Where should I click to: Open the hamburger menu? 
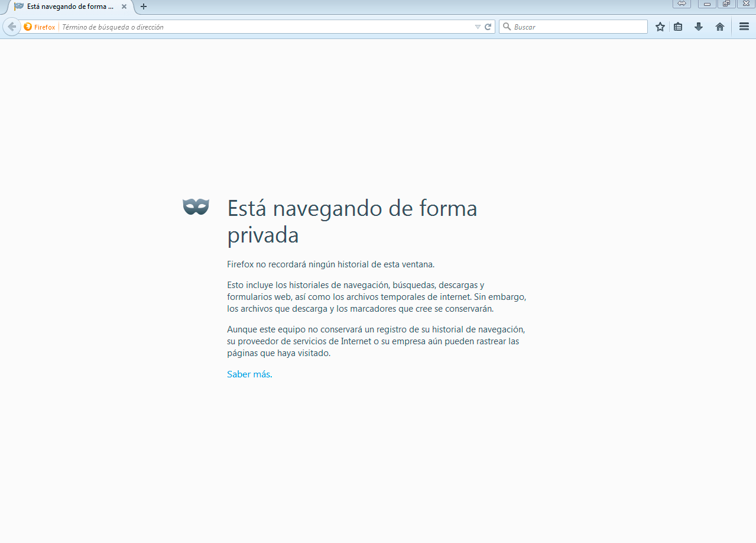pyautogui.click(x=744, y=27)
